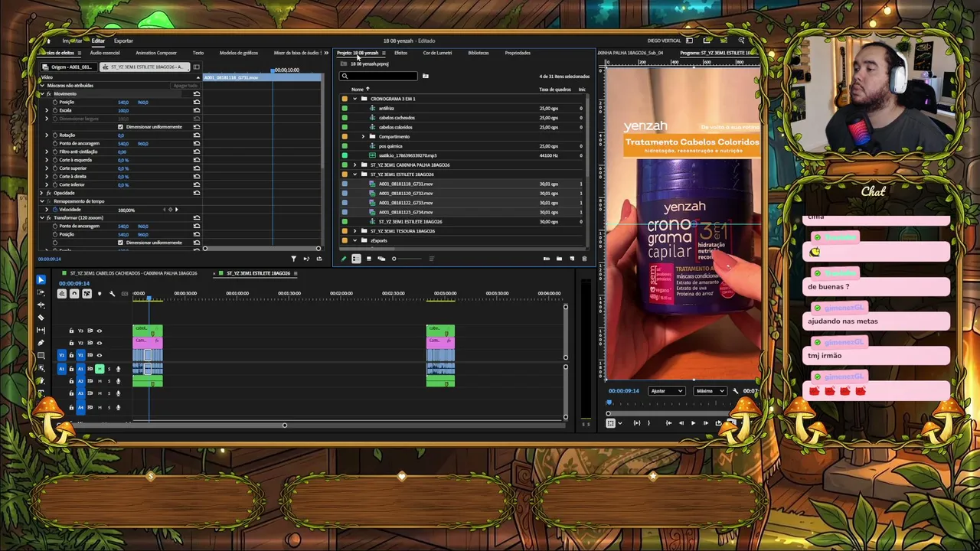Expand the CAIXINHA PALHA bin in Project panel
Viewport: 980px width, 551px height.
(x=354, y=165)
